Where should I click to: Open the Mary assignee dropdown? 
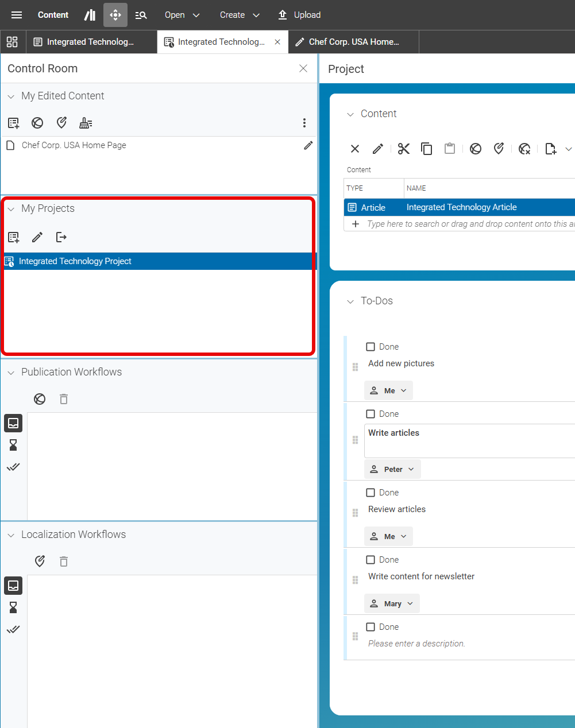coord(392,603)
